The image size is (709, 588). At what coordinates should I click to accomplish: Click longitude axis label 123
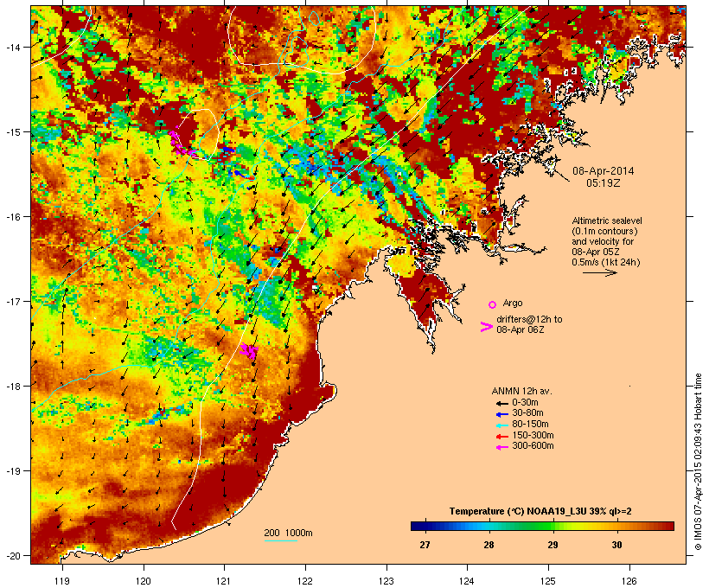point(386,581)
